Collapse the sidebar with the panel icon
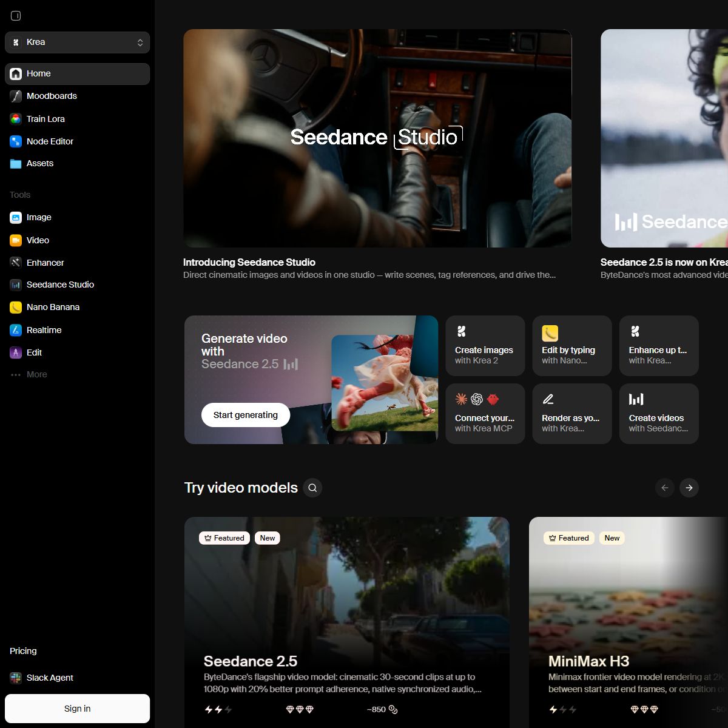Image resolution: width=728 pixels, height=728 pixels. (16, 16)
